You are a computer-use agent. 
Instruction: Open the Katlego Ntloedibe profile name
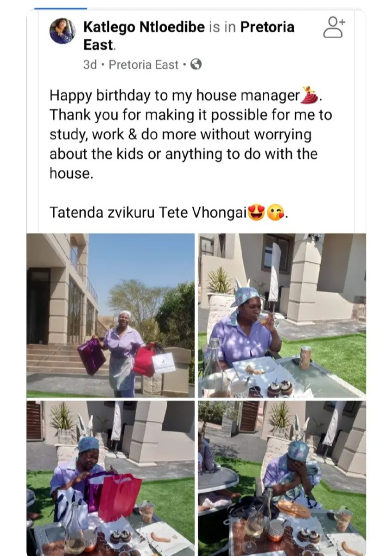144,27
